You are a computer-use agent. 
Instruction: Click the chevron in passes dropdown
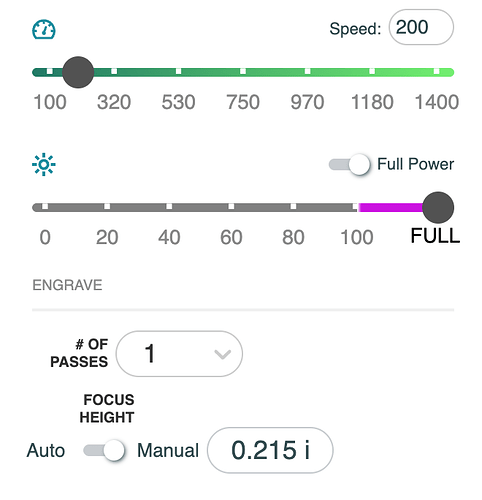click(x=222, y=354)
